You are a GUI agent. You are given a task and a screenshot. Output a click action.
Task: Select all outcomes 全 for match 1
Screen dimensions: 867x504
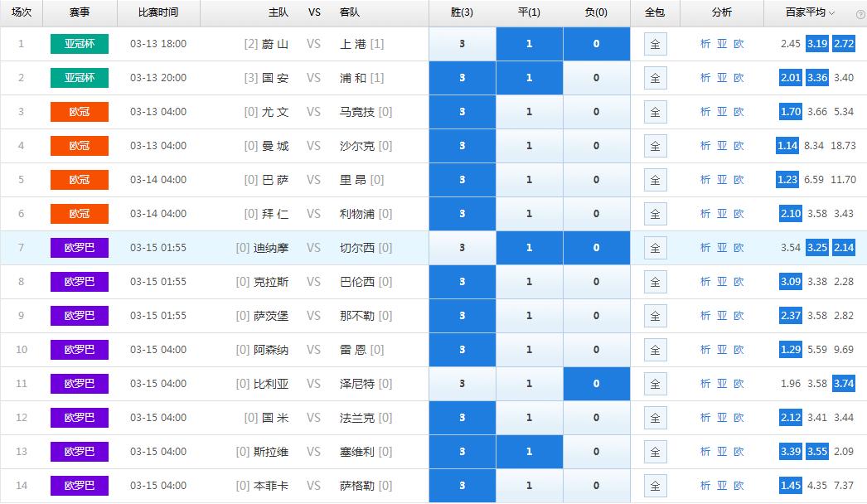tap(656, 44)
